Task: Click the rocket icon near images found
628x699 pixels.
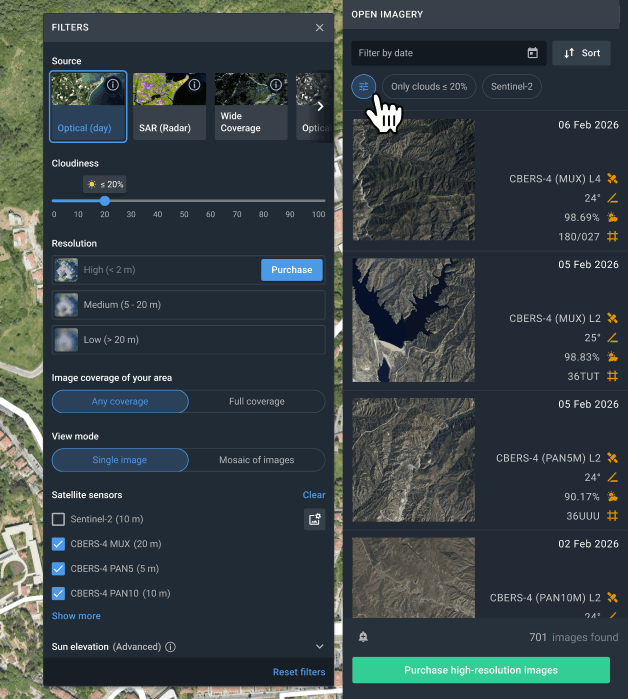Action: pyautogui.click(x=363, y=637)
